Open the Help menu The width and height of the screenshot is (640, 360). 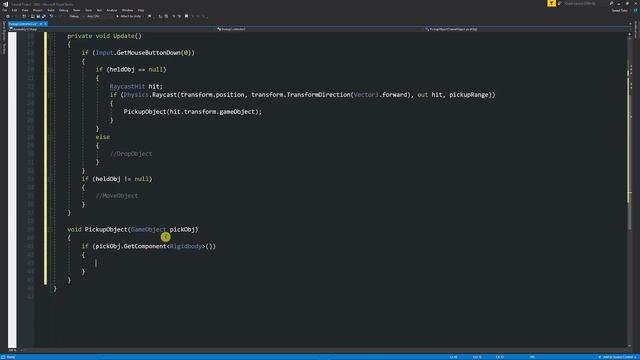(x=141, y=10)
